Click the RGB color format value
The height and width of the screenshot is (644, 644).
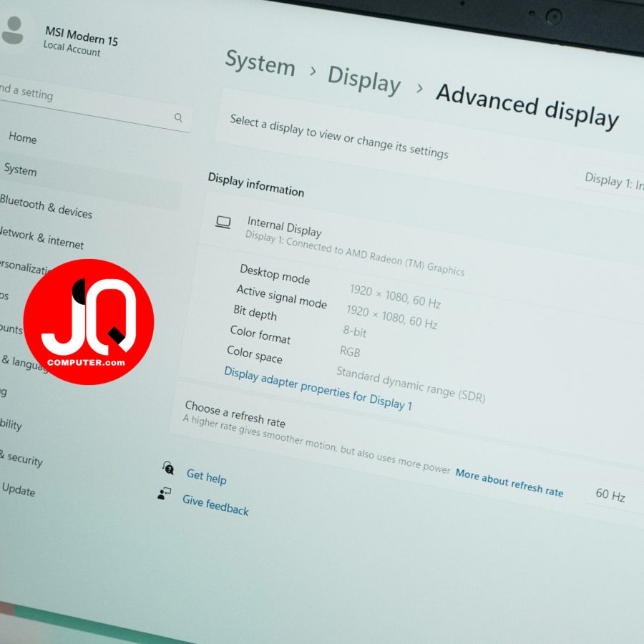click(x=350, y=351)
